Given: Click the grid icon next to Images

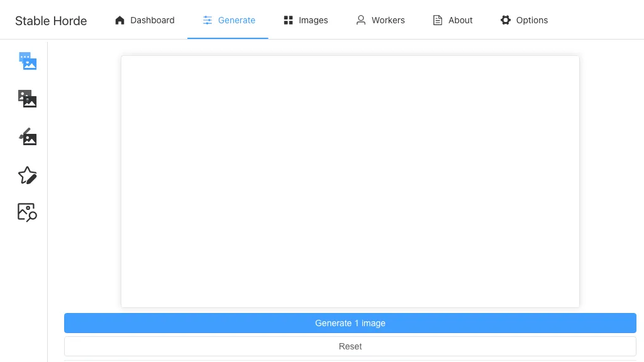Looking at the screenshot, I should click(x=287, y=19).
